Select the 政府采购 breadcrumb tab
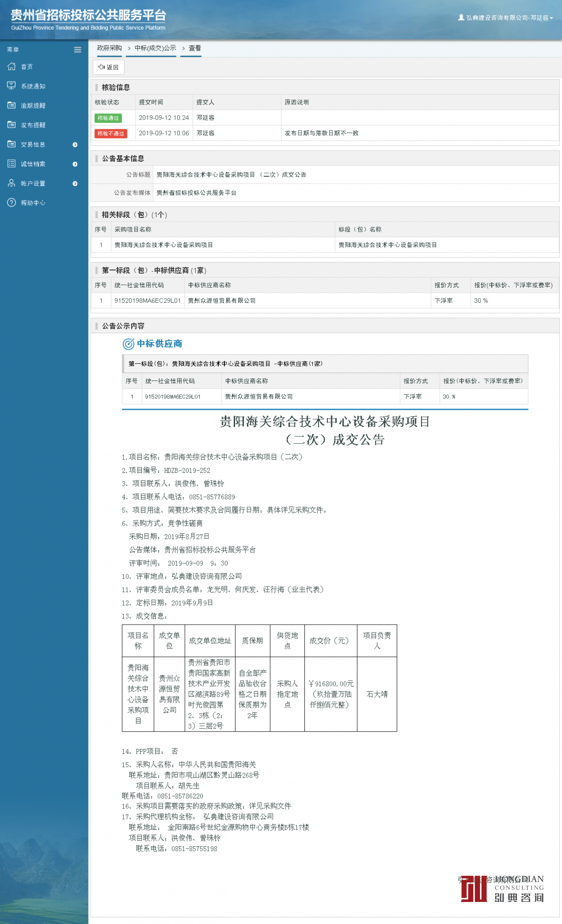 click(x=109, y=48)
